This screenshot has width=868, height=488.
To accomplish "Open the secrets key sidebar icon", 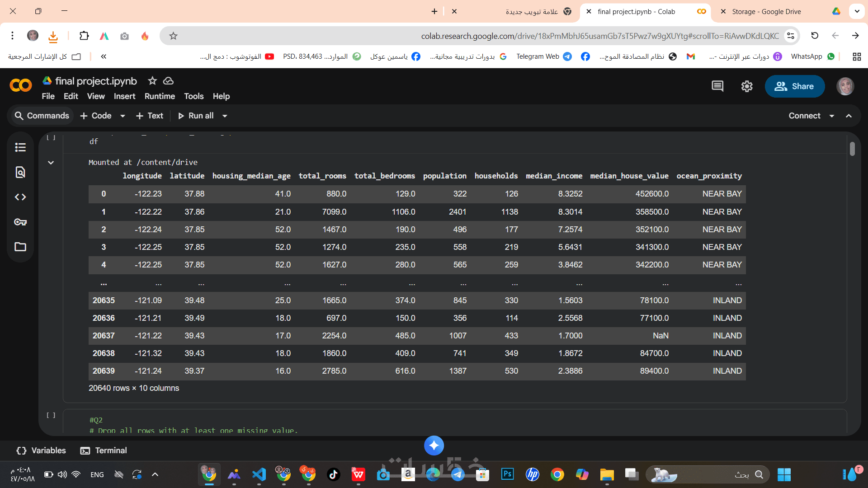I will (x=20, y=222).
